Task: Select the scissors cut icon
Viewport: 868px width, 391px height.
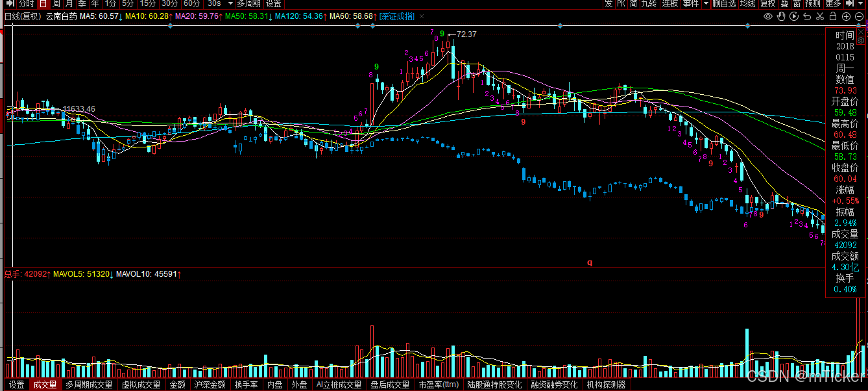Action: (x=820, y=16)
